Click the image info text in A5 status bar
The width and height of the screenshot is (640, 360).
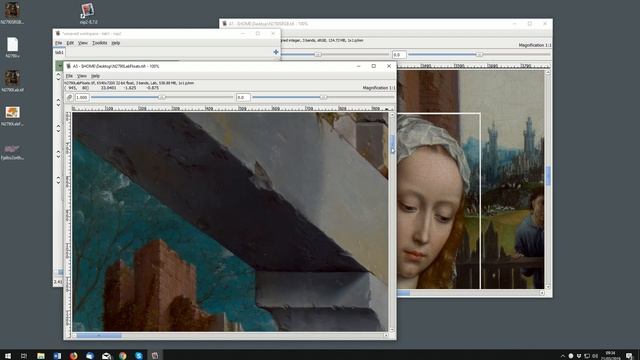(x=129, y=83)
